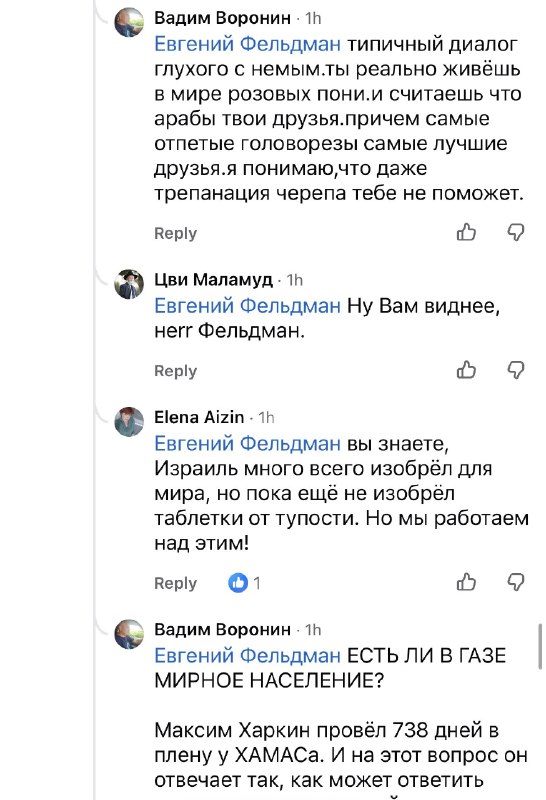Open Цви Маламуд's profile name link
Viewport: 546px width, 800px height.
(x=213, y=280)
